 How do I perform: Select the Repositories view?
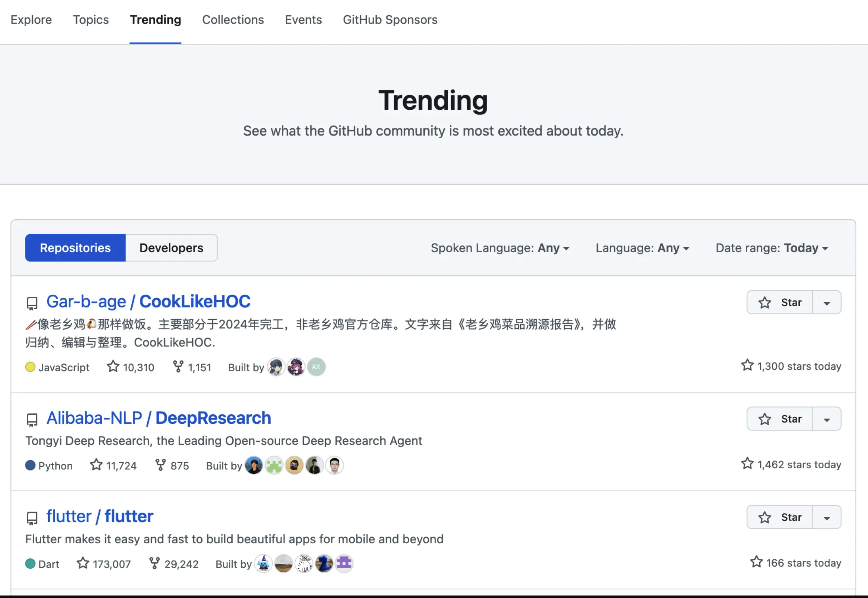click(x=75, y=248)
